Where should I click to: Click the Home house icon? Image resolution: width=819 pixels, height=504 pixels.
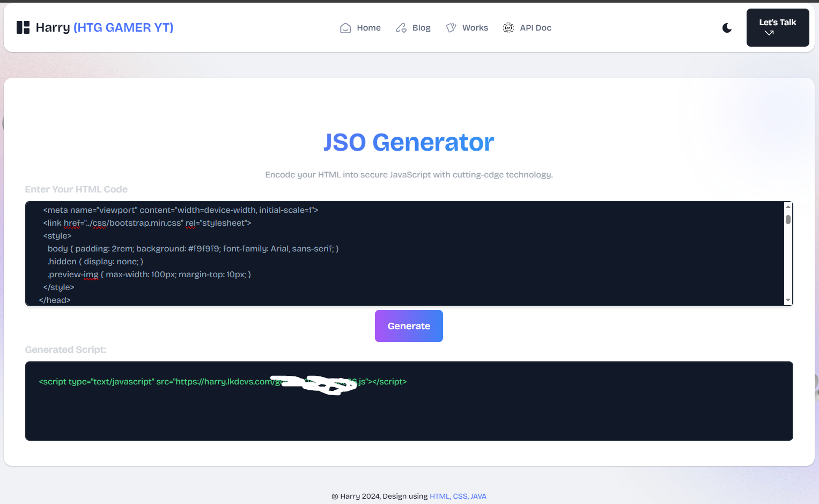pos(345,28)
